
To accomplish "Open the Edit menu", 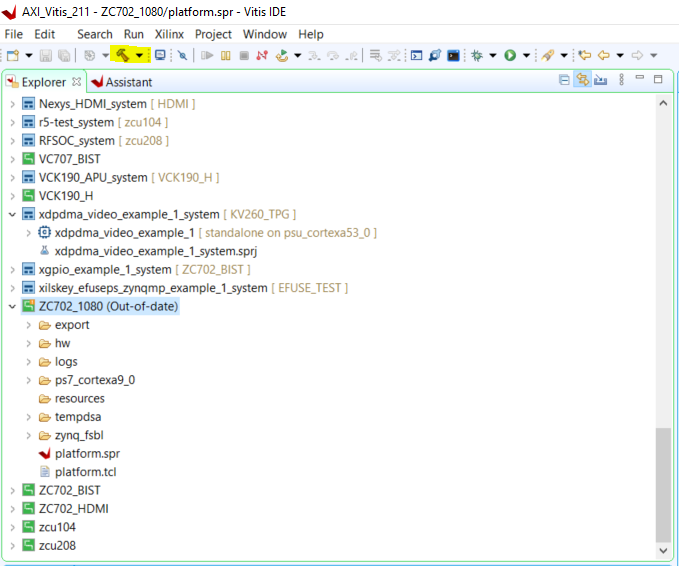I will (45, 34).
